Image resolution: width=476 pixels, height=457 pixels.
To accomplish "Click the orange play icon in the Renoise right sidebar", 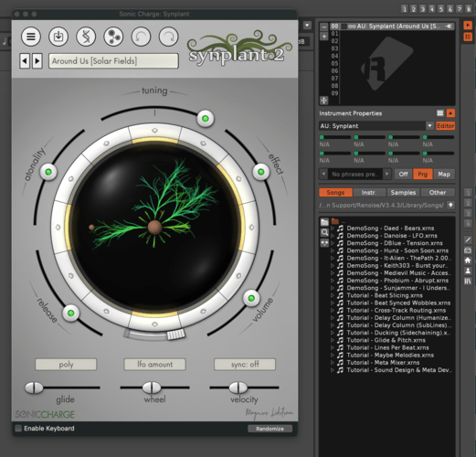I will pos(468,25).
